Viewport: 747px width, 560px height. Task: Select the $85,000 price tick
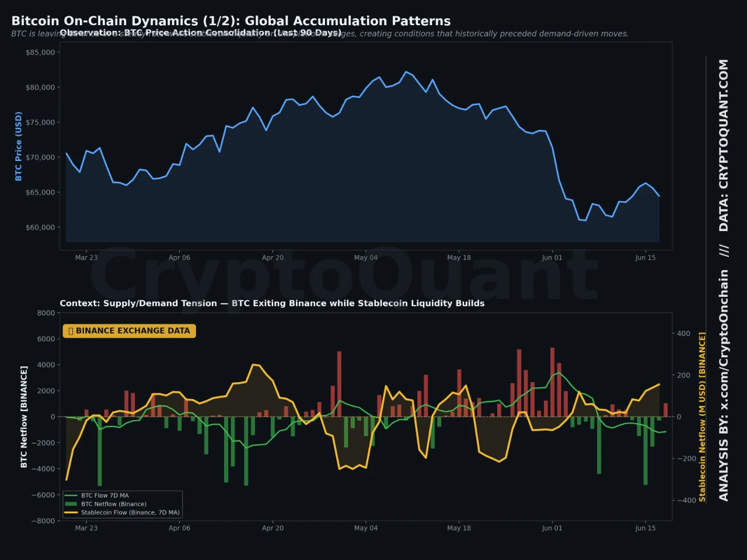(x=40, y=52)
